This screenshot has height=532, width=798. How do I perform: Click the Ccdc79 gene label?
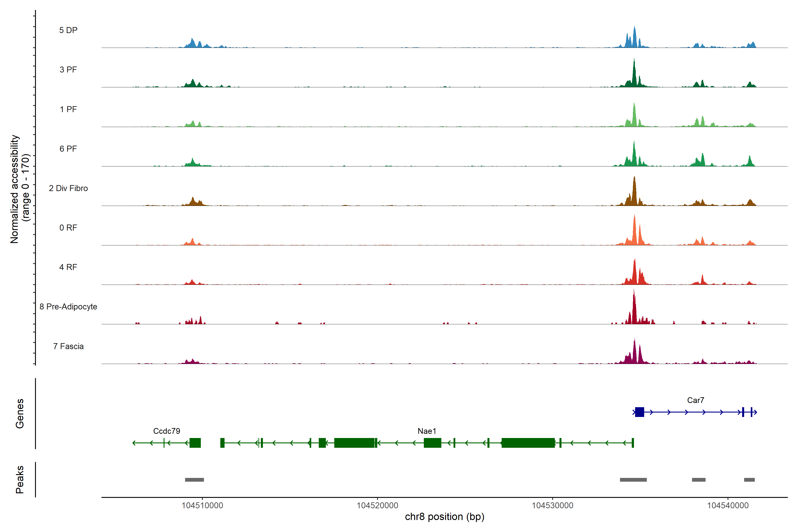[x=167, y=431]
